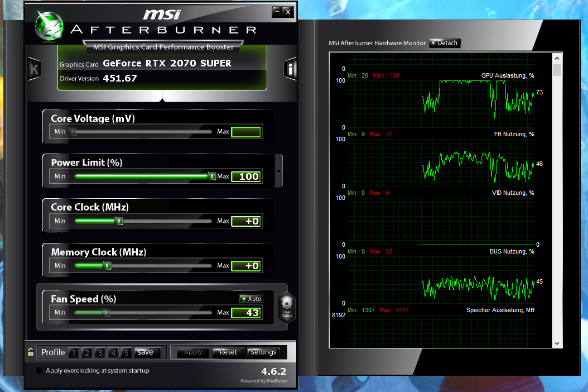
Task: Click the Memory Clock slider handle
Action: pyautogui.click(x=107, y=265)
